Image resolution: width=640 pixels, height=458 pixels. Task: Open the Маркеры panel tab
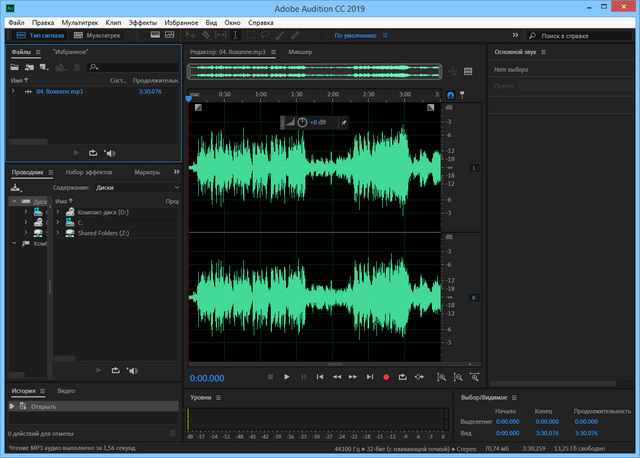(147, 172)
